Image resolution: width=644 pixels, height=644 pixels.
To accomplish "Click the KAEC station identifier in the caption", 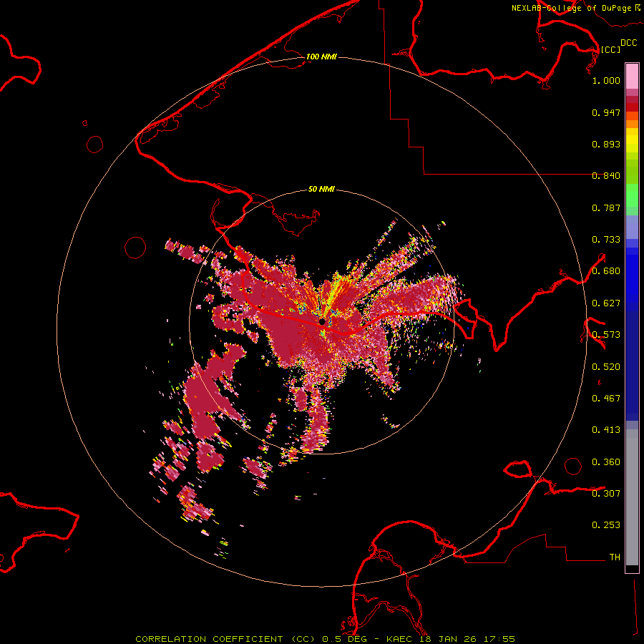I will pyautogui.click(x=399, y=639).
